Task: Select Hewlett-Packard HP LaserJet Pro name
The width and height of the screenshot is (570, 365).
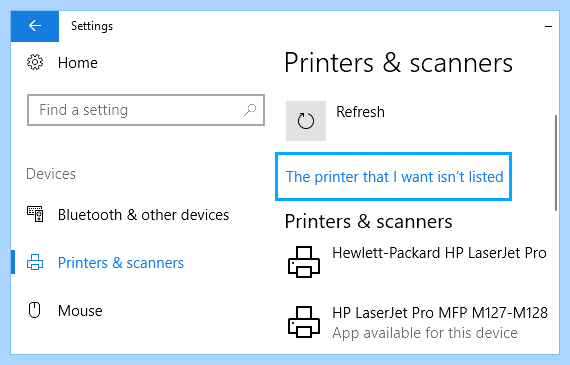Action: (439, 253)
